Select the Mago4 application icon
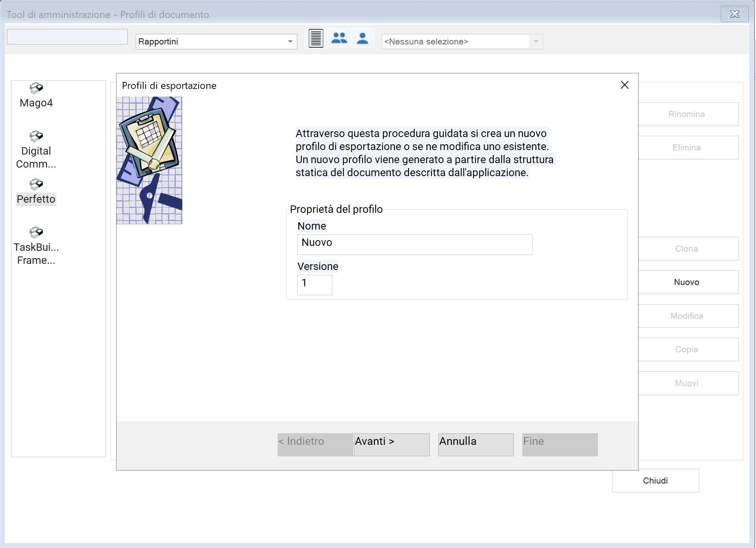Image resolution: width=756 pixels, height=548 pixels. [36, 88]
